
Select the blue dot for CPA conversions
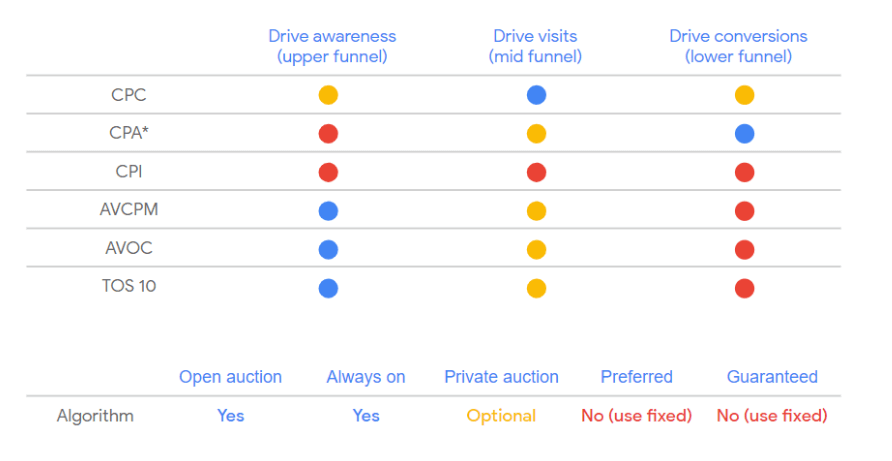click(x=744, y=133)
